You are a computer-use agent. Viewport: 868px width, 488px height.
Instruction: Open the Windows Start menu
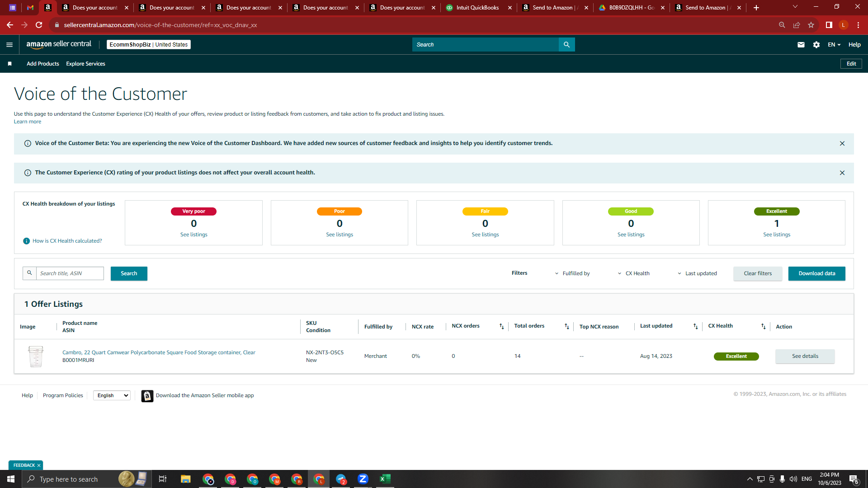coord(11,479)
